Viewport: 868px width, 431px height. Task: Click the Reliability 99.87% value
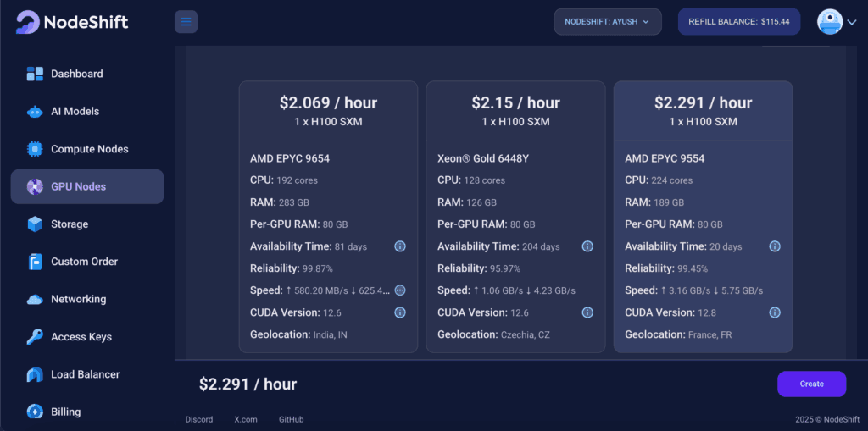317,269
